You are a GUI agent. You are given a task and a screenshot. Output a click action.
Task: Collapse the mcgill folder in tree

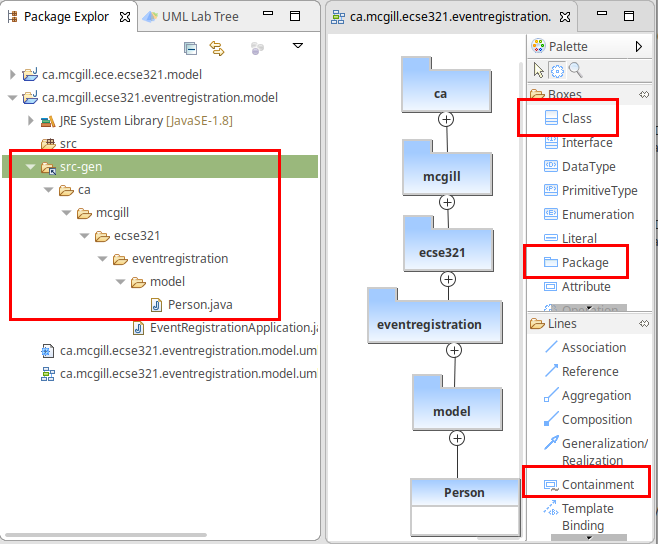pos(66,213)
